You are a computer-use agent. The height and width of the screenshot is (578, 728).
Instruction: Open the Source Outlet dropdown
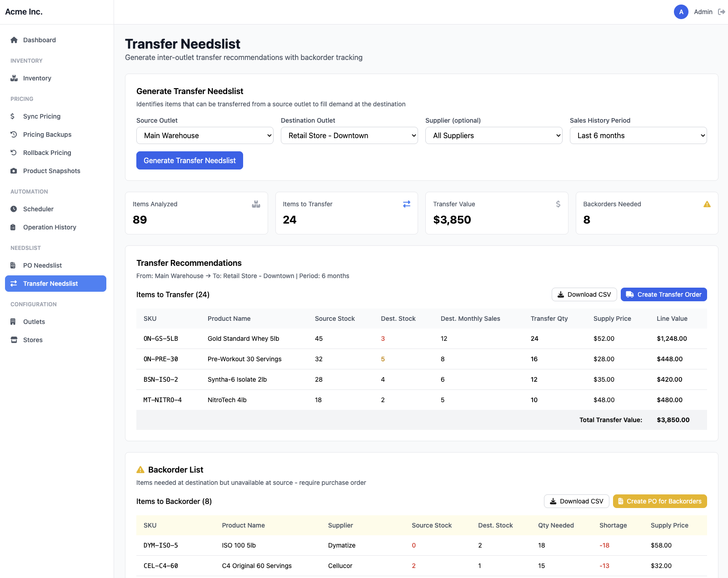coord(204,135)
